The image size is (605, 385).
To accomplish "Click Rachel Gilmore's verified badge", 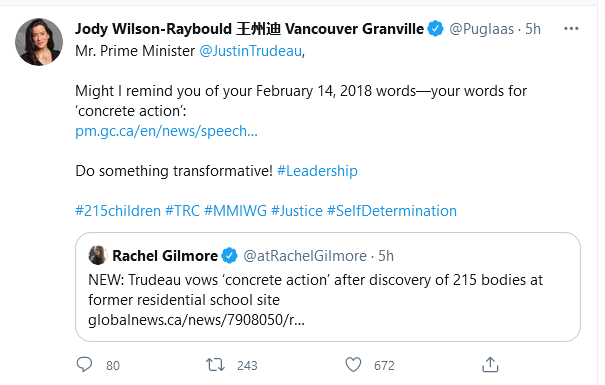I will pyautogui.click(x=230, y=255).
